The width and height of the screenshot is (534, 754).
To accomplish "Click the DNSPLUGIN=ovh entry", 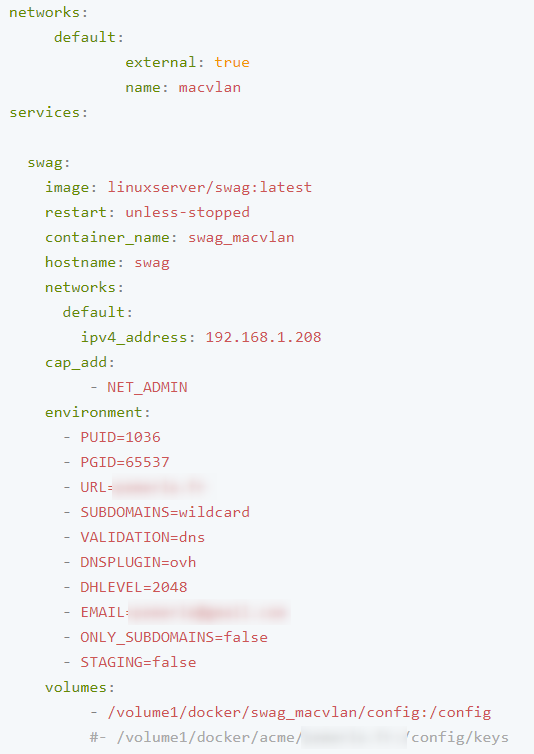I will click(138, 563).
